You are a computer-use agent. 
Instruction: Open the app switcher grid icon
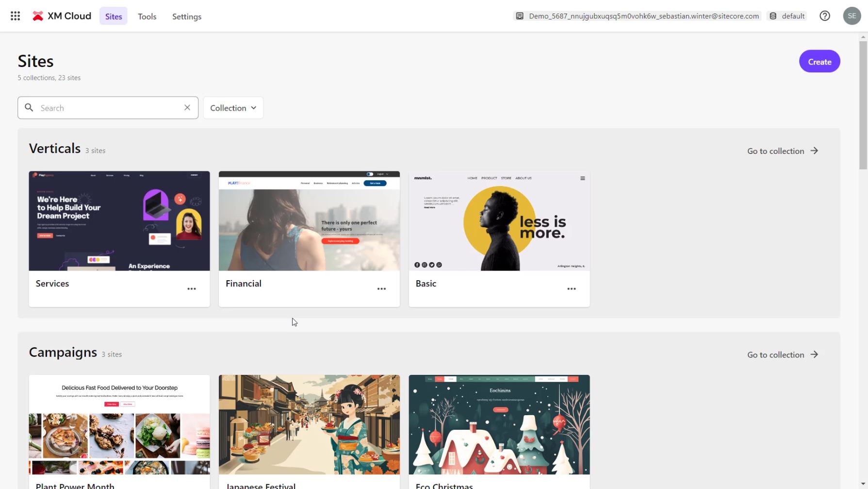[x=15, y=16]
